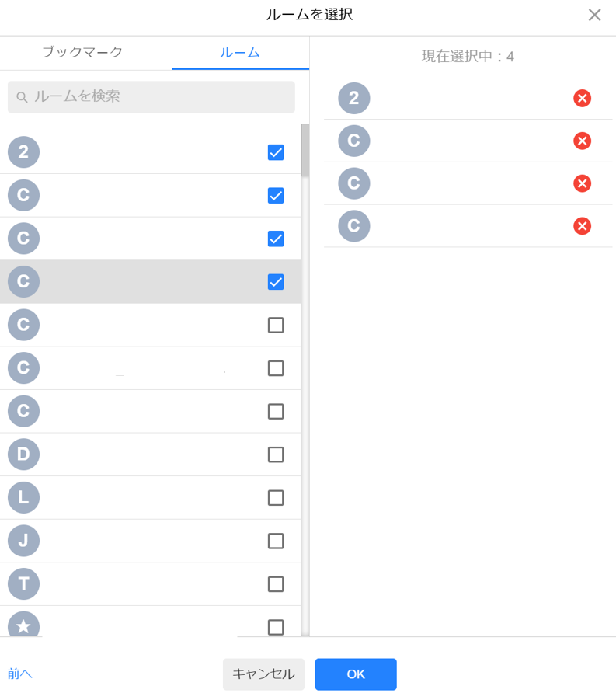Remove the last selected "C" room
This screenshot has height=693, width=616.
pos(582,226)
